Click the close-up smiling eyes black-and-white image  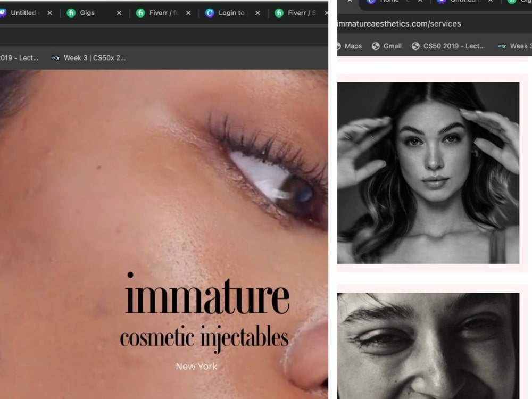[x=428, y=346]
